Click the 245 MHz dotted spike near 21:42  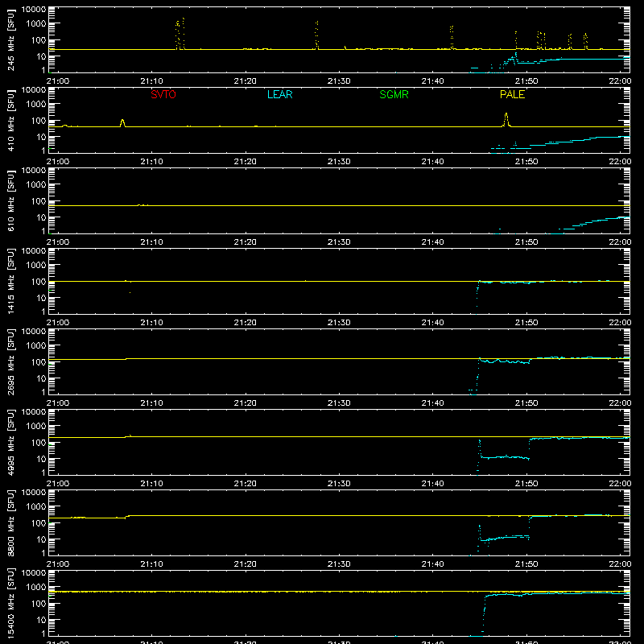(x=452, y=37)
